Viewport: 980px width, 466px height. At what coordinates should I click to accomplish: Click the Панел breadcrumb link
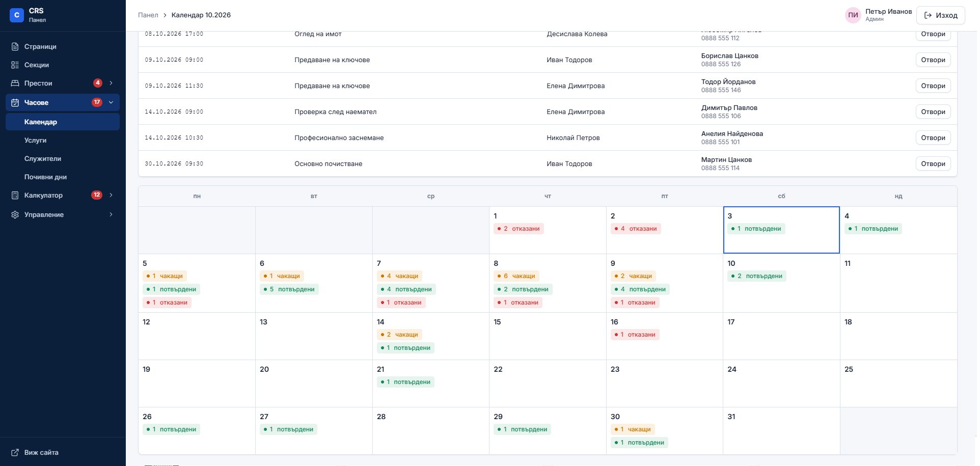[x=148, y=15]
